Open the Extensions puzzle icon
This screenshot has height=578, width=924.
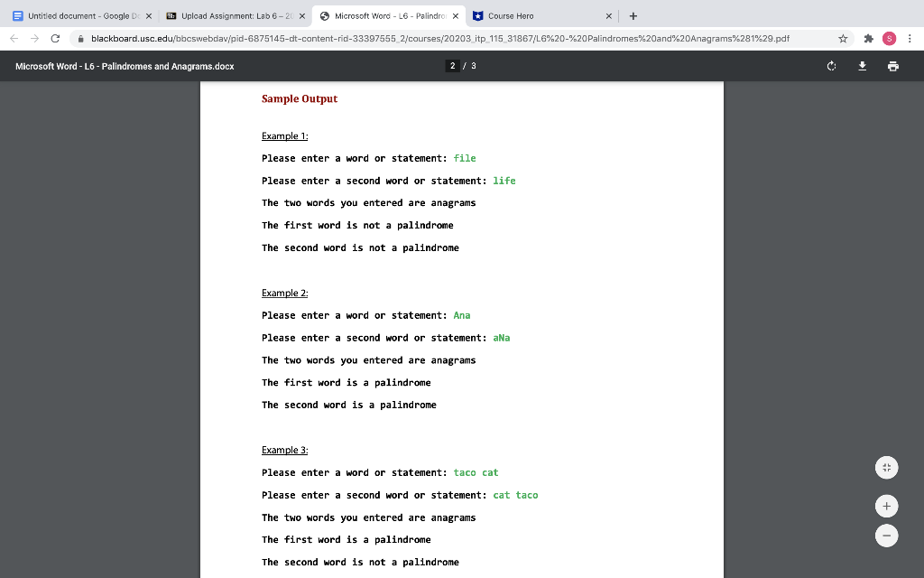pyautogui.click(x=869, y=38)
